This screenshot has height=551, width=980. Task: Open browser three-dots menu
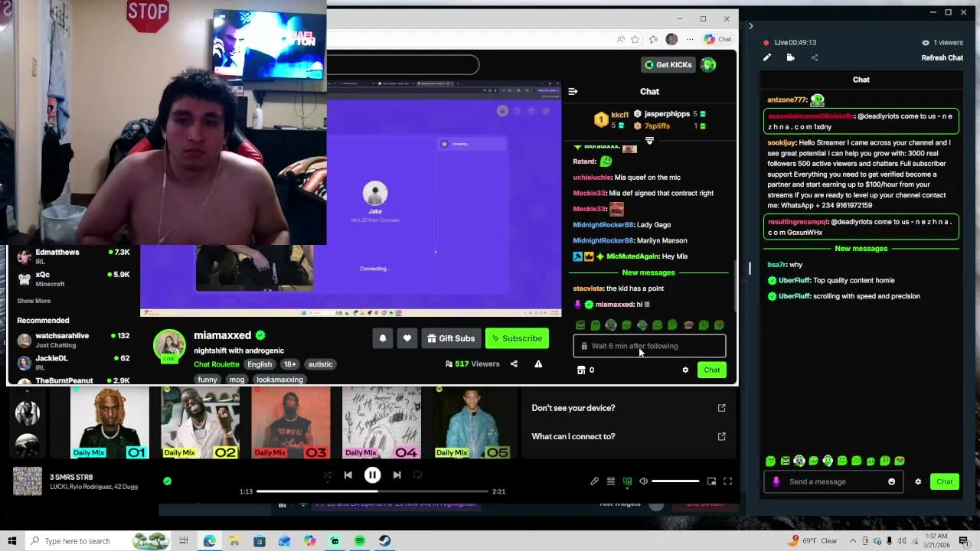pos(690,39)
